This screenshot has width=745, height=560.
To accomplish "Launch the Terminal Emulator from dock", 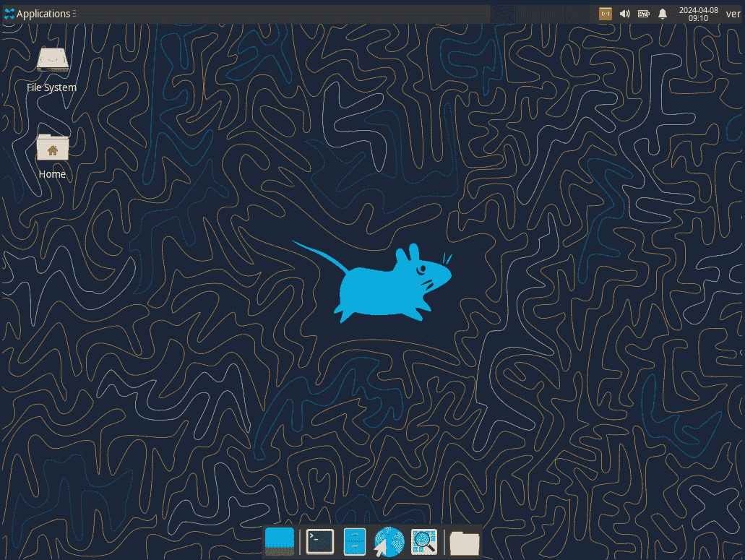I will pyautogui.click(x=320, y=541).
